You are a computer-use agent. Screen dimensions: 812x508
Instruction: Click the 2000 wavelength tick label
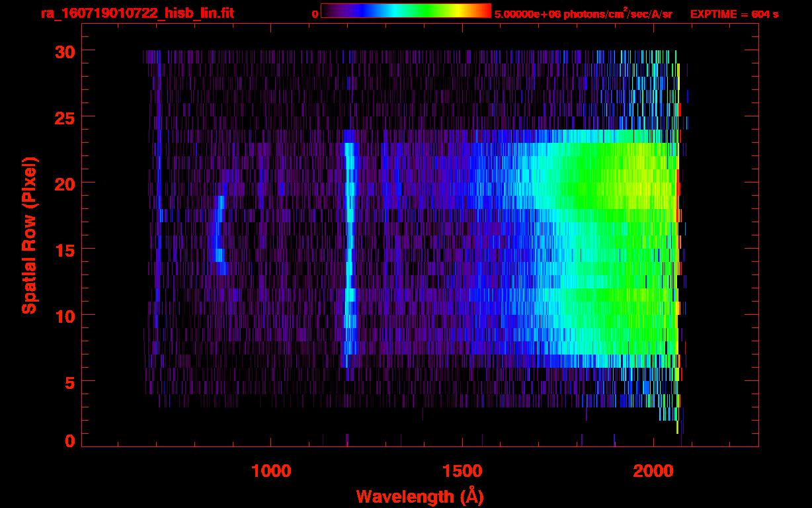653,471
